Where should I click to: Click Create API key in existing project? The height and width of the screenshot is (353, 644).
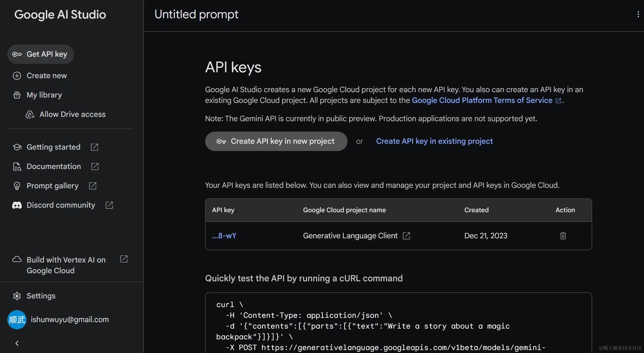point(434,141)
